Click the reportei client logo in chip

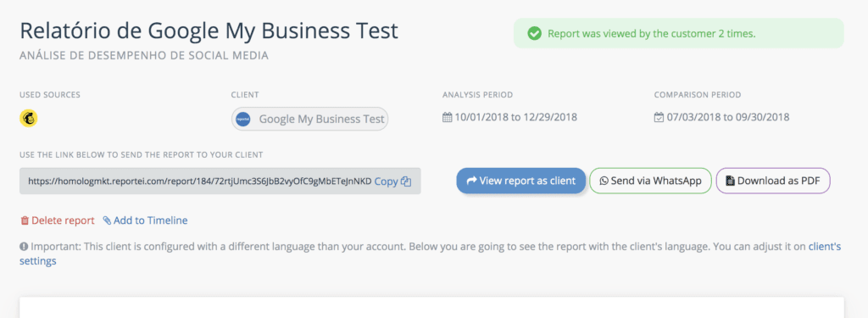[243, 119]
